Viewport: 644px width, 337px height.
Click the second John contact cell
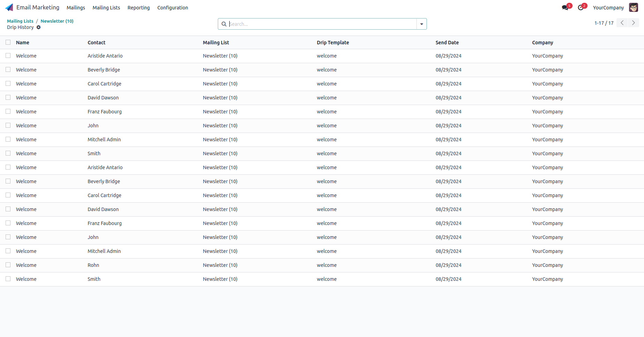pyautogui.click(x=93, y=237)
